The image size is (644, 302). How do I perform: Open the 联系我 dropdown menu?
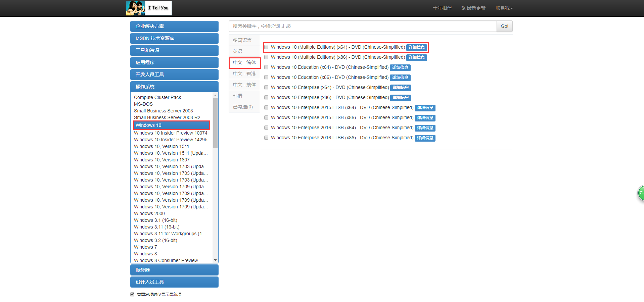[x=504, y=8]
